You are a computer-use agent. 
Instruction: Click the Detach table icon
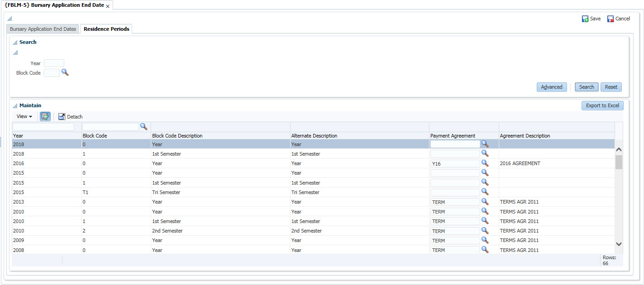(62, 117)
